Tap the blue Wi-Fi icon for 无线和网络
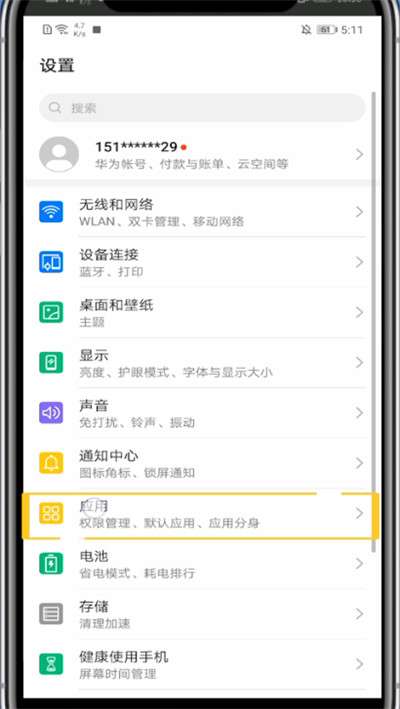Image resolution: width=400 pixels, height=709 pixels. (x=51, y=212)
